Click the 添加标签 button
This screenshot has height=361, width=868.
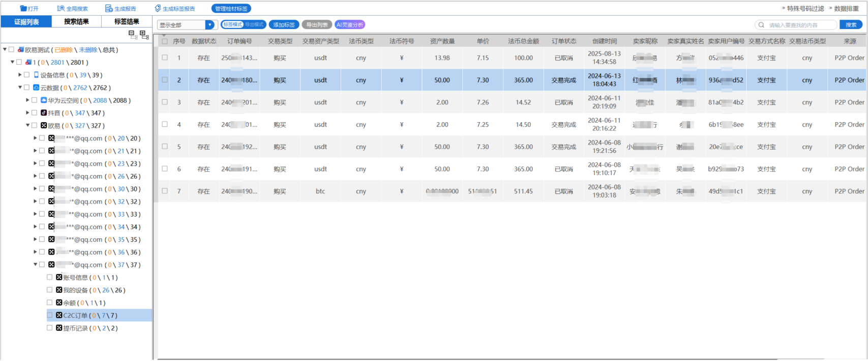[284, 25]
